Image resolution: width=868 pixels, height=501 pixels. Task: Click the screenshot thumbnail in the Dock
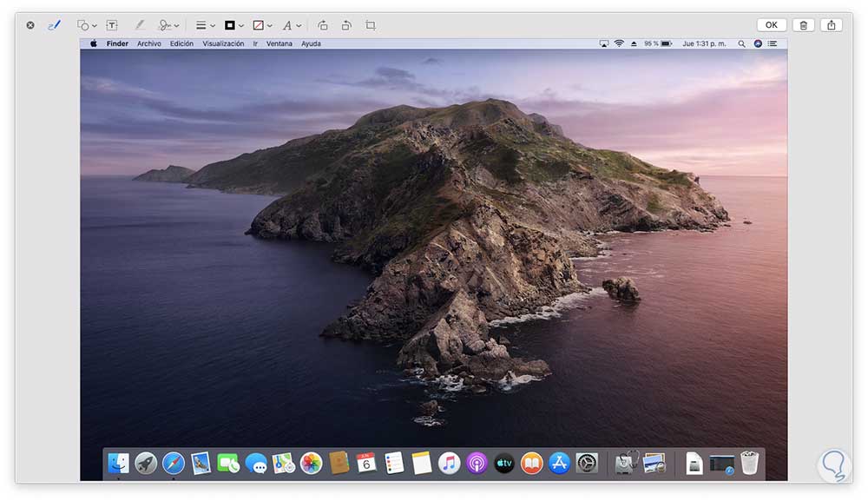[722, 464]
